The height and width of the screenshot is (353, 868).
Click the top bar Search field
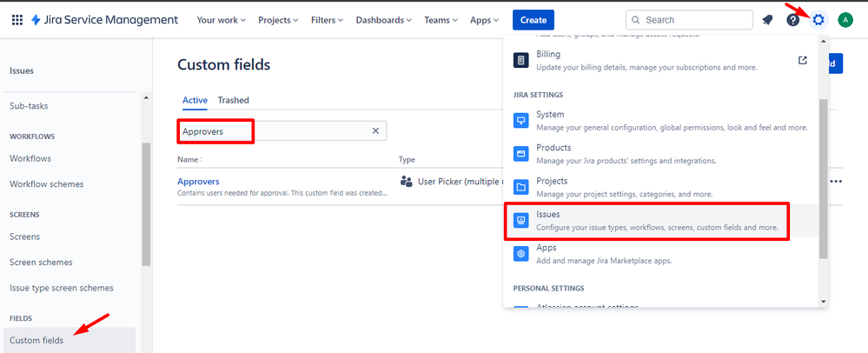point(689,20)
